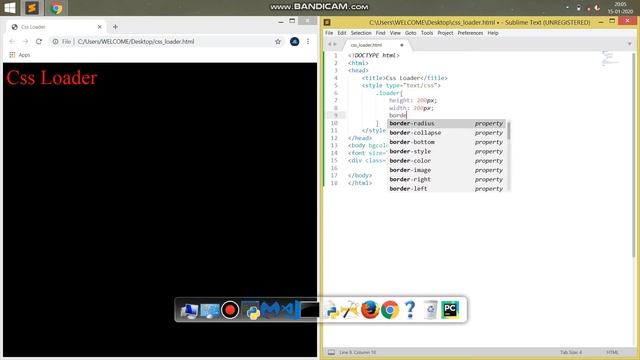Reload the css_loader.html page
Viewport: 640px width, 360px height.
39,42
